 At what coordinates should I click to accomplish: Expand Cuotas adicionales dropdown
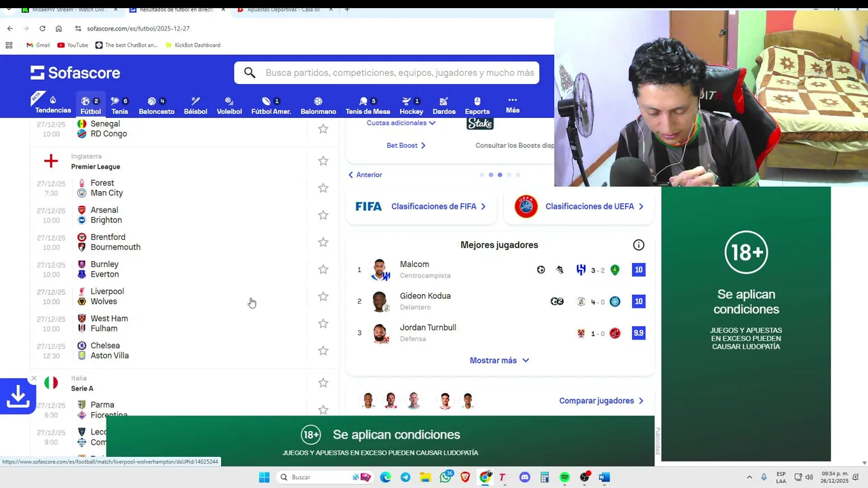[x=401, y=123]
